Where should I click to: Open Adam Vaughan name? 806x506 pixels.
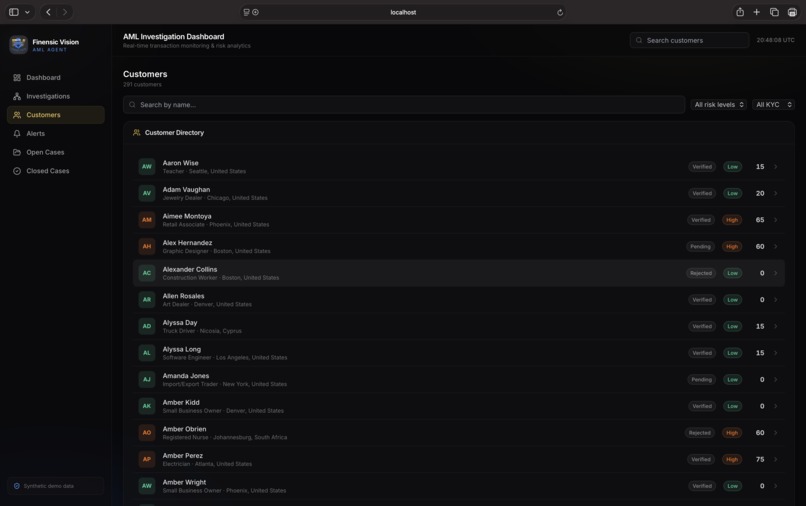pyautogui.click(x=186, y=189)
